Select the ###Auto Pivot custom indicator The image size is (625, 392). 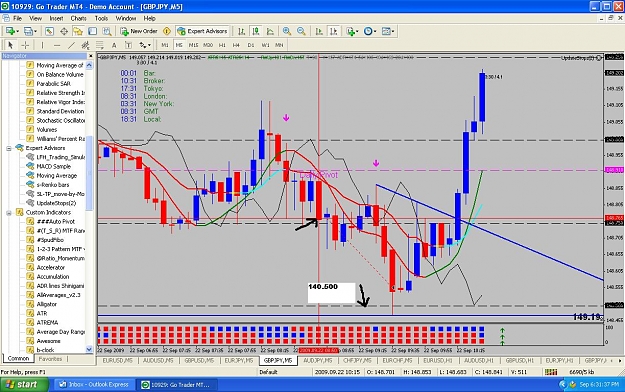(55, 222)
